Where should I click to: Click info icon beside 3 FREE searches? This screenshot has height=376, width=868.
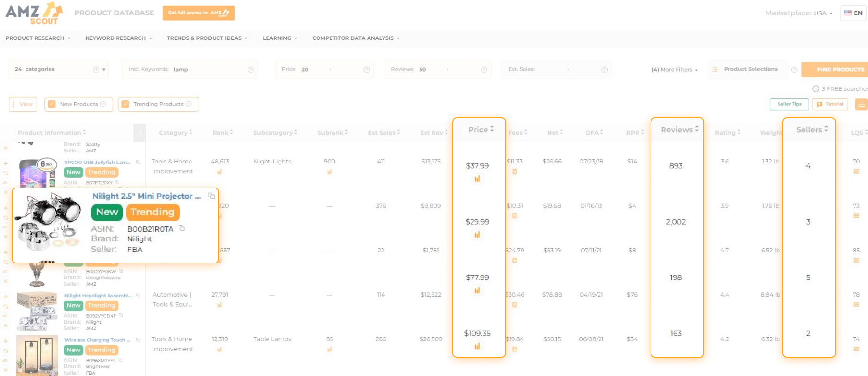tap(816, 89)
